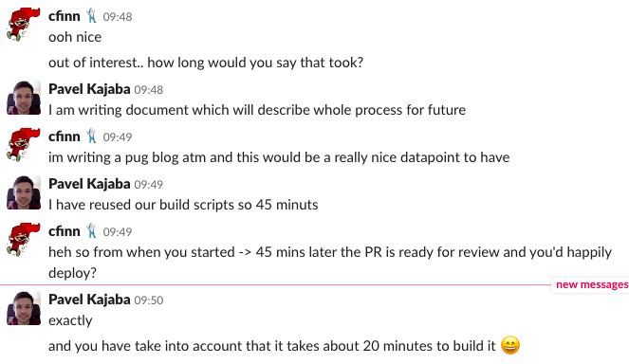Viewport: 629px width, 364px height.
Task: Click the 'new messages' divider label
Action: tap(592, 284)
